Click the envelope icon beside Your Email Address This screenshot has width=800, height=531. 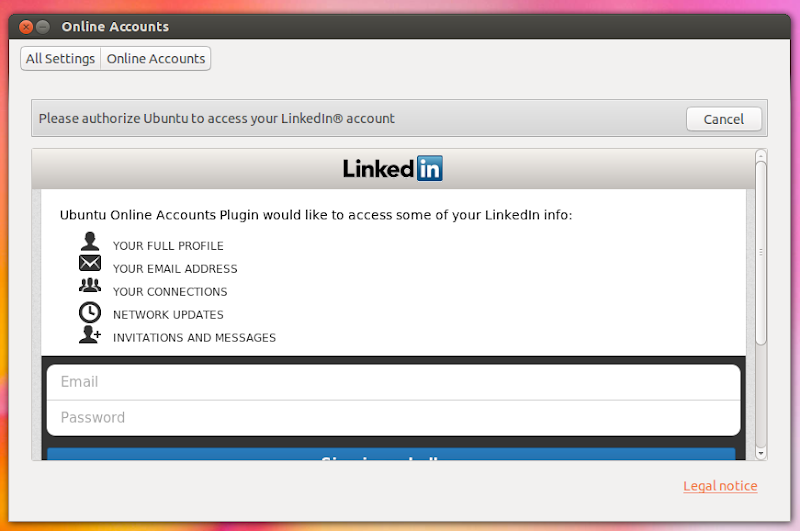tap(90, 263)
